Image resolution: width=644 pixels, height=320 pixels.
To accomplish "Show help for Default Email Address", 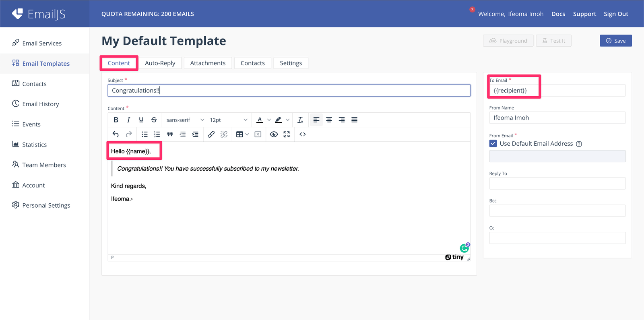I will tap(579, 144).
